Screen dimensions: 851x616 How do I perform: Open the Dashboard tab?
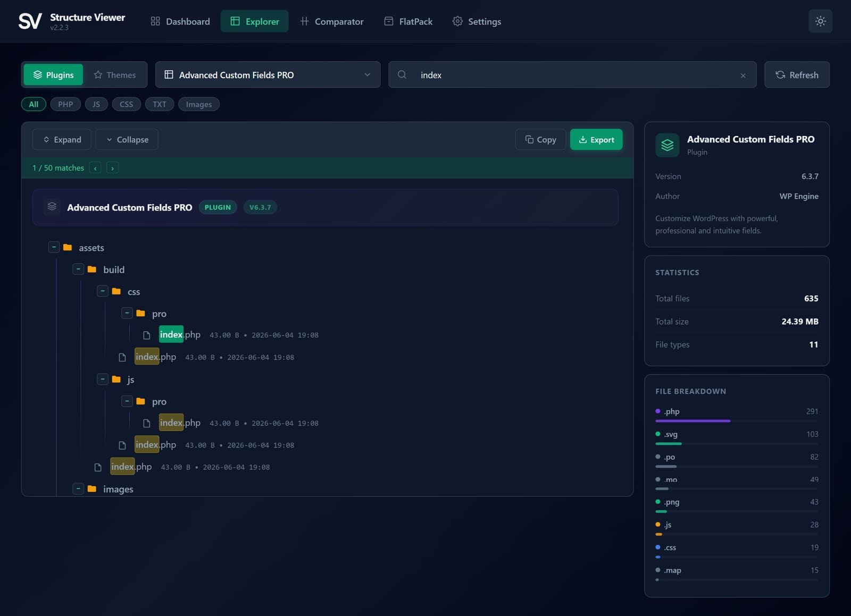pos(180,21)
